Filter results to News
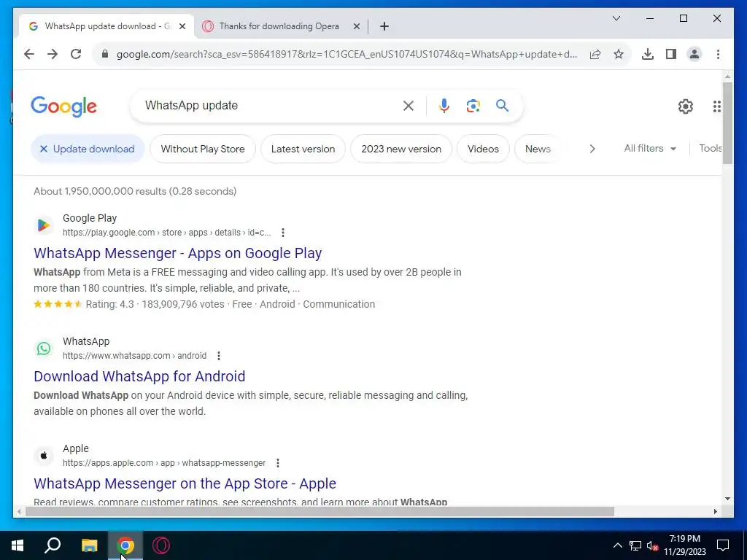 point(538,149)
